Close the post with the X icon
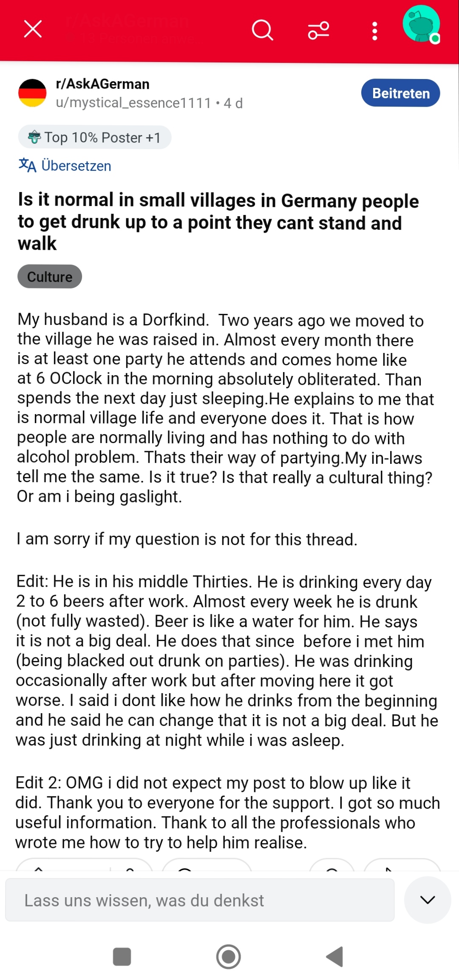Image resolution: width=459 pixels, height=980 pixels. pos(33,29)
